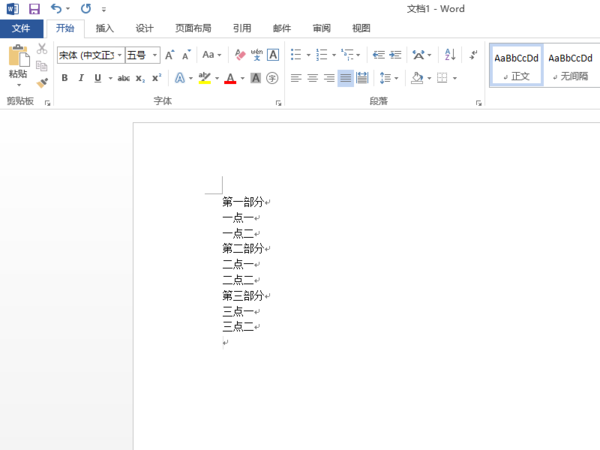Open the 页面布局 tab
This screenshot has height=450, width=600.
click(x=192, y=29)
